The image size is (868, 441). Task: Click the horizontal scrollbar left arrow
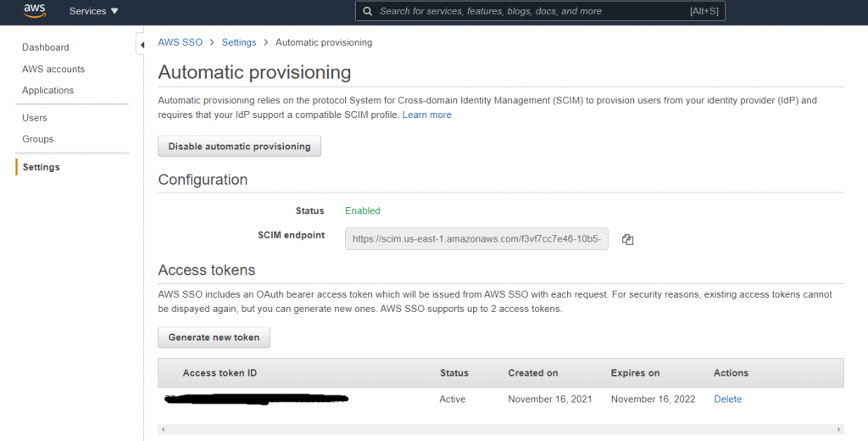(162, 429)
